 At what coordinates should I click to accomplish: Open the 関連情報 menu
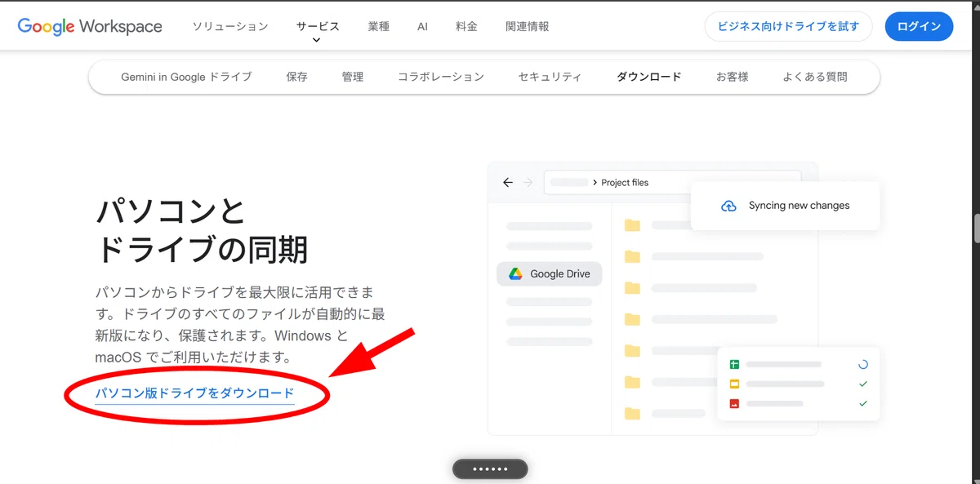coord(527,26)
